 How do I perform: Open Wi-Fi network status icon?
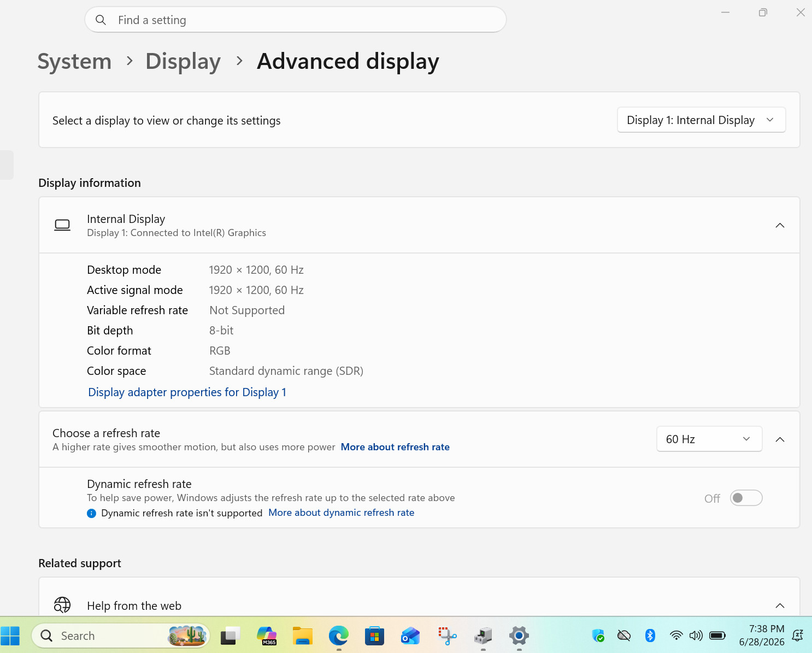click(x=676, y=636)
